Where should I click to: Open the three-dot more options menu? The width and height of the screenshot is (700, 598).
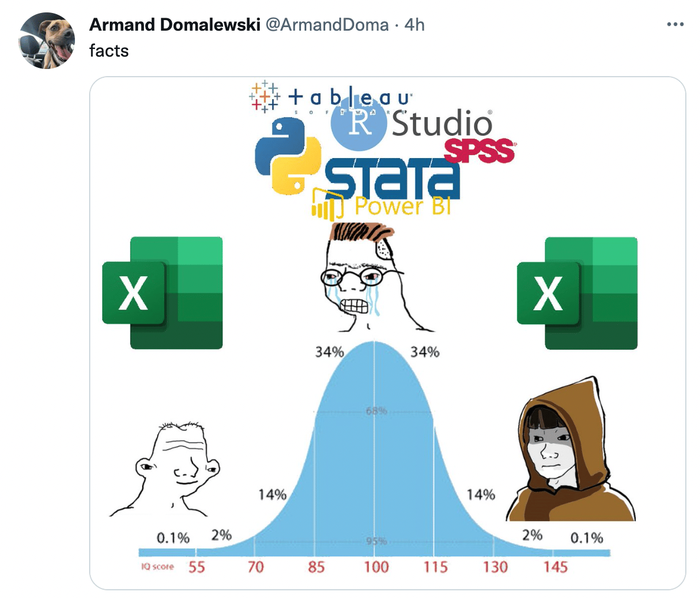point(675,25)
